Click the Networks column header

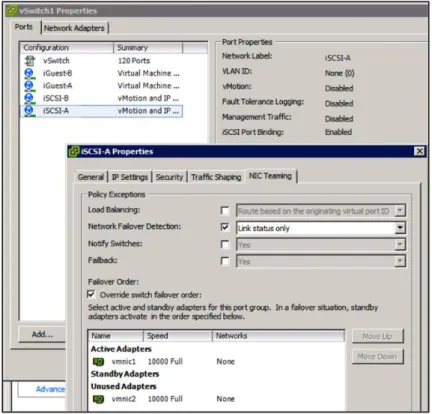(278, 336)
